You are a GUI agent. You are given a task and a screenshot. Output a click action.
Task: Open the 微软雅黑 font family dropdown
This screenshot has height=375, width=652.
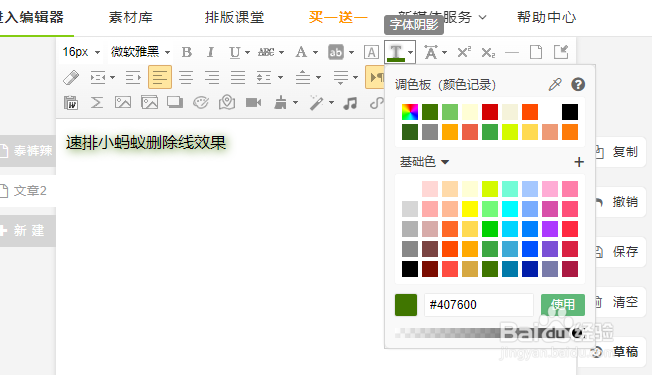coord(141,52)
